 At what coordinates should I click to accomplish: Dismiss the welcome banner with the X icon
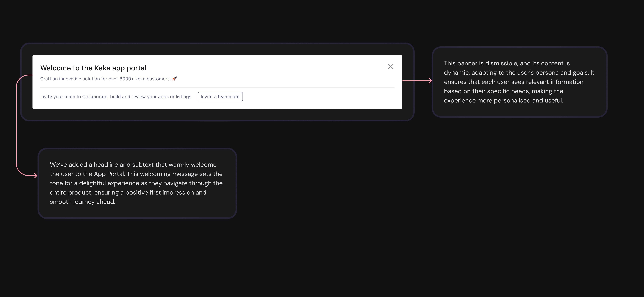pos(391,67)
